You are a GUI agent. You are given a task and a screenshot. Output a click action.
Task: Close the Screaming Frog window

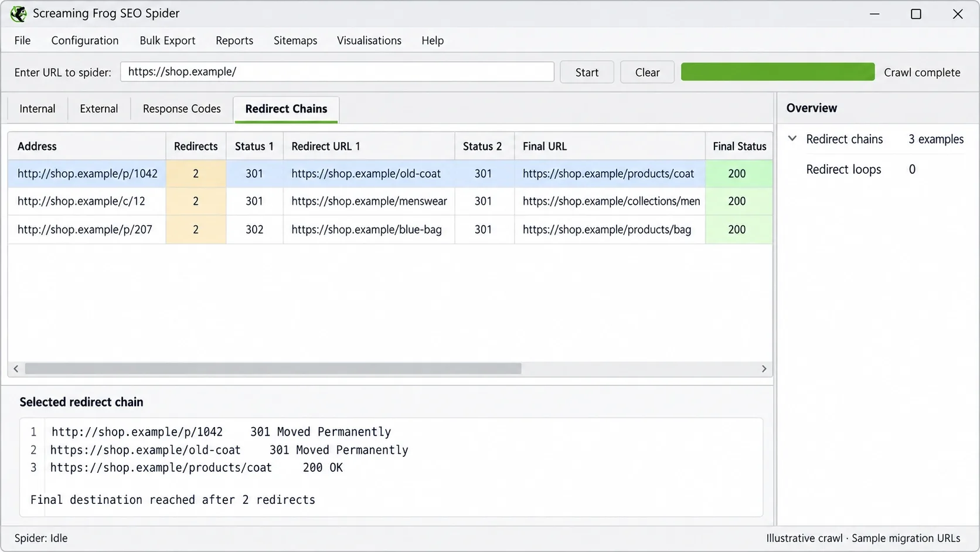coord(958,13)
